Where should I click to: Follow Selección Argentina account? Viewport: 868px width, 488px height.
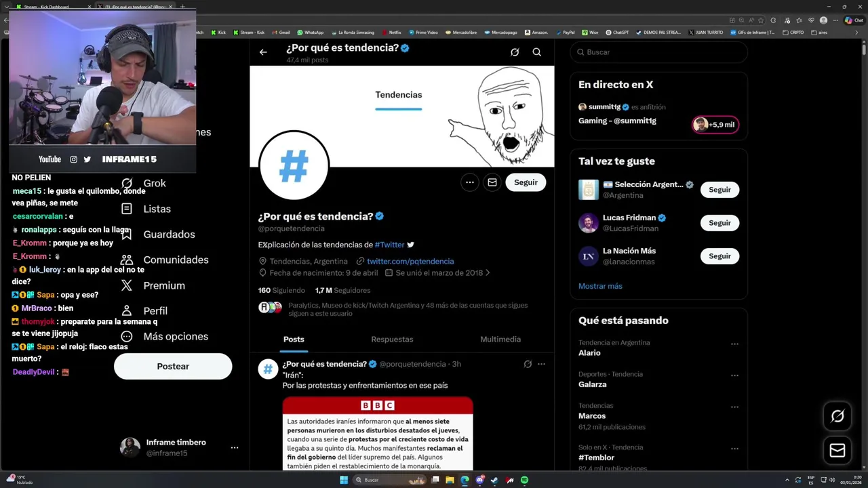pyautogui.click(x=719, y=190)
